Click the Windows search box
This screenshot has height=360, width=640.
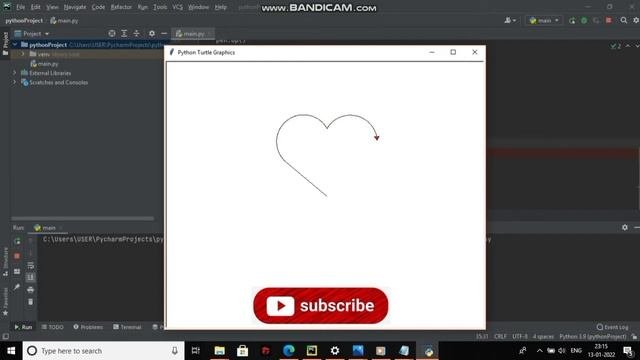pos(104,351)
